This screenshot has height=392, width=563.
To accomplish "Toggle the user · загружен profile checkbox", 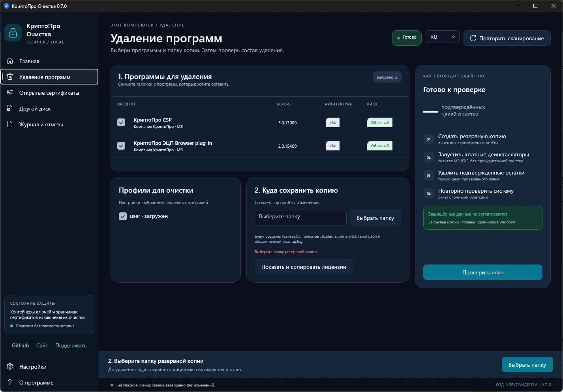I will click(x=123, y=216).
